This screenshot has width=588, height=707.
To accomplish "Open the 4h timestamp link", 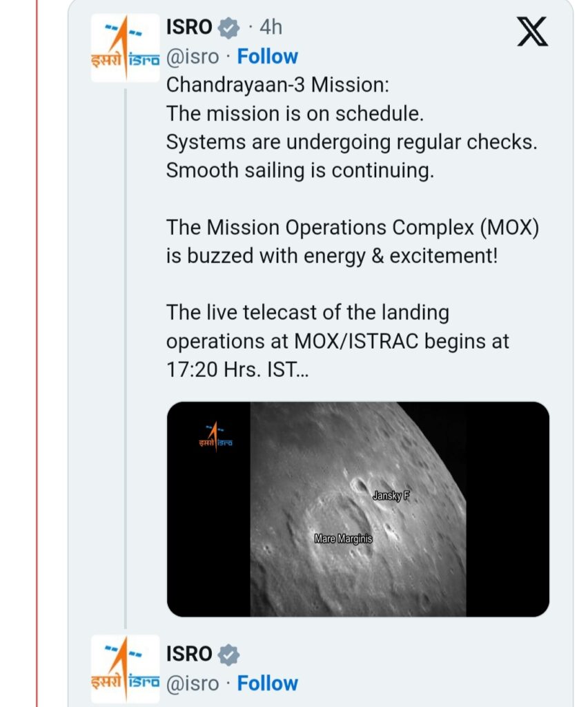I will tap(271, 27).
